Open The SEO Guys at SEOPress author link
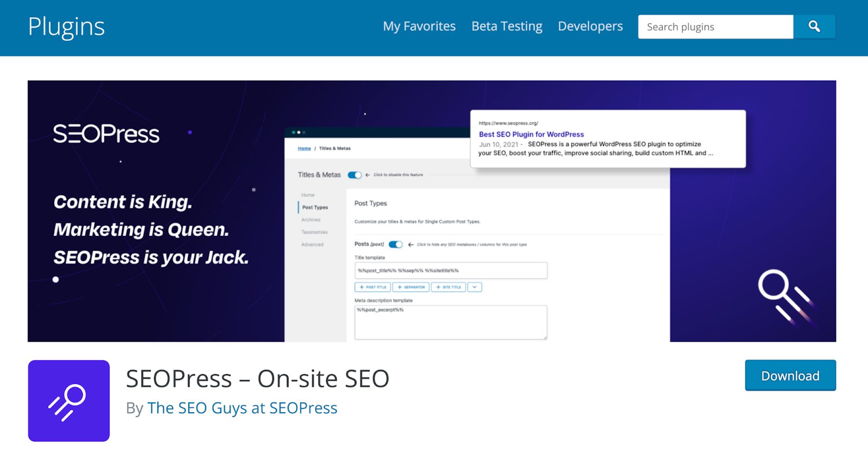The image size is (868, 468). click(242, 408)
